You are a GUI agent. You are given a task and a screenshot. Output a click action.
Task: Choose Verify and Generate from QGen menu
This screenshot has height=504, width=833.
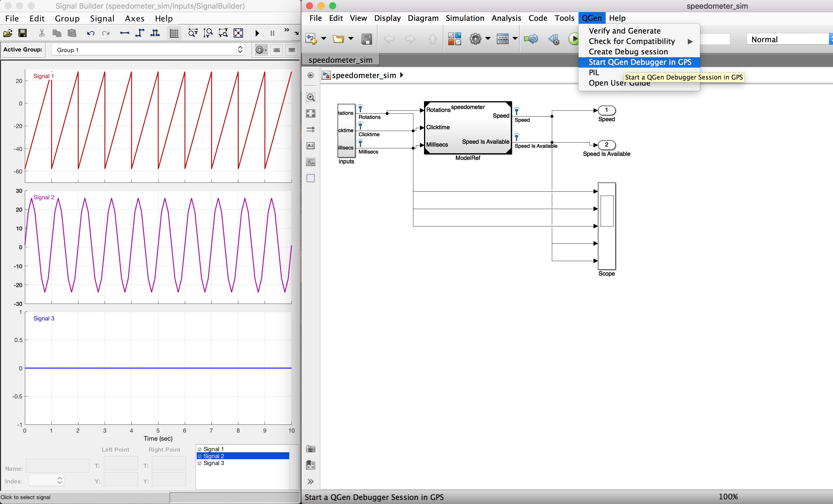click(639, 31)
